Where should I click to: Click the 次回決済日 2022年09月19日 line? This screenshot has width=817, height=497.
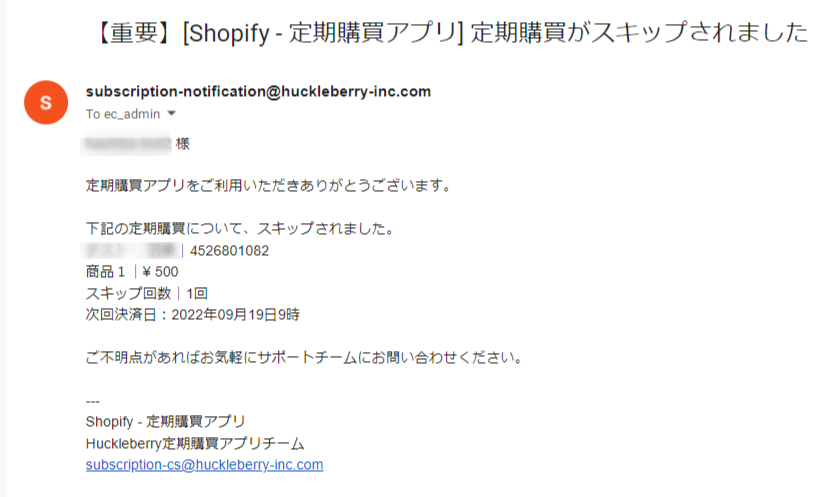(x=193, y=315)
